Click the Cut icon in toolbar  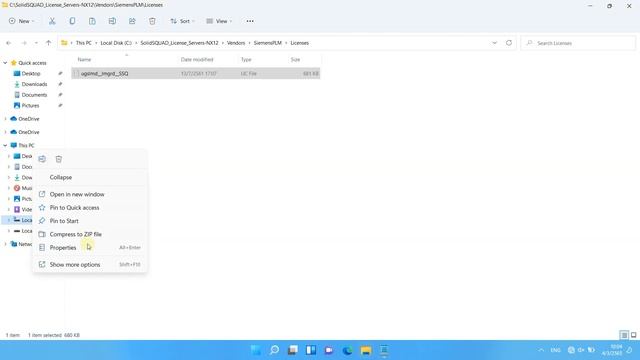pos(52,21)
